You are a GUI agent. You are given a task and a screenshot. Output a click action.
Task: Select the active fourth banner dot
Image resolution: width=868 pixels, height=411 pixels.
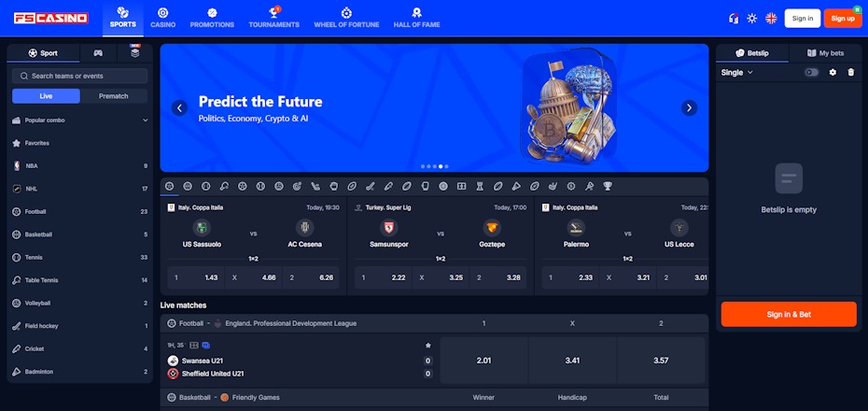(x=441, y=166)
